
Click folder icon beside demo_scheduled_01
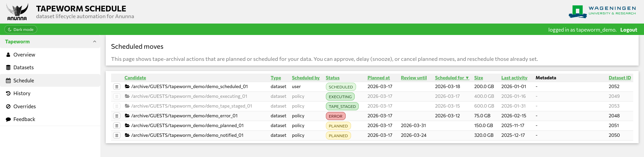point(127,86)
